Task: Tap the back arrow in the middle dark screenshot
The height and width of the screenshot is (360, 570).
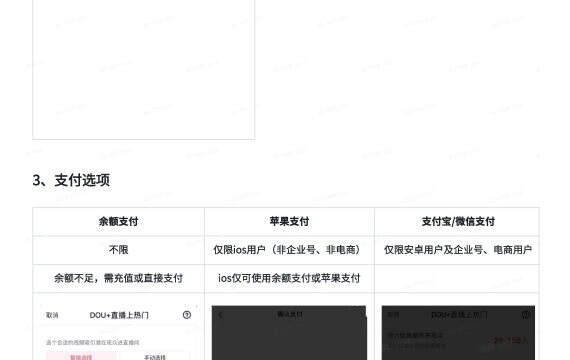Action: click(220, 315)
